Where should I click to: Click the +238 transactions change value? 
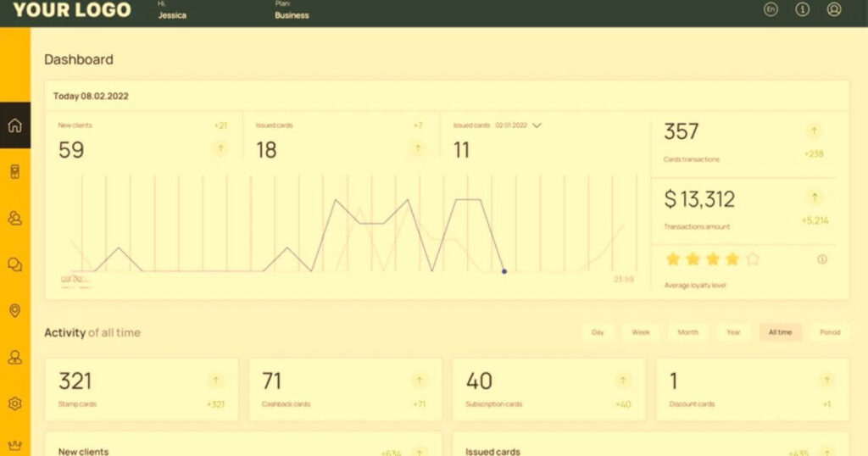[814, 154]
